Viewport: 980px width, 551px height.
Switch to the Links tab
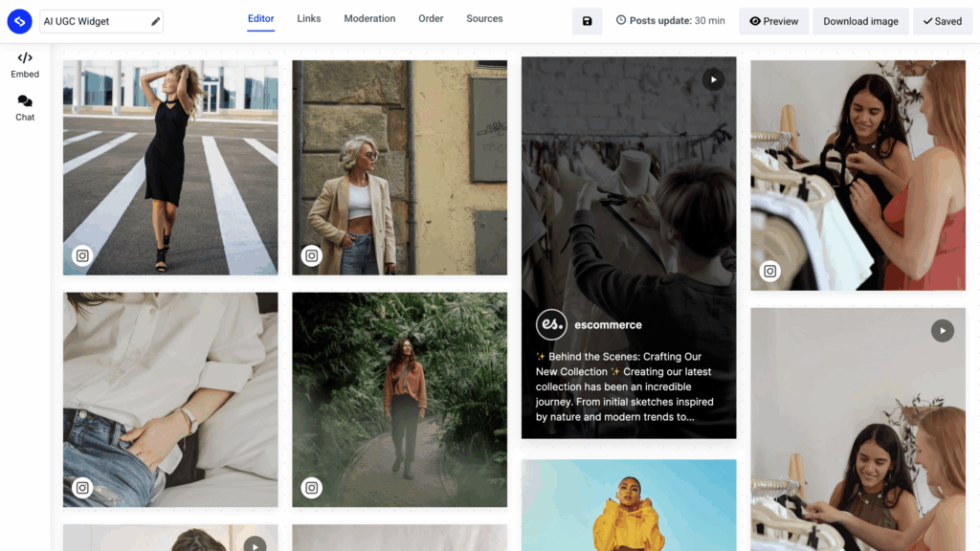[309, 19]
